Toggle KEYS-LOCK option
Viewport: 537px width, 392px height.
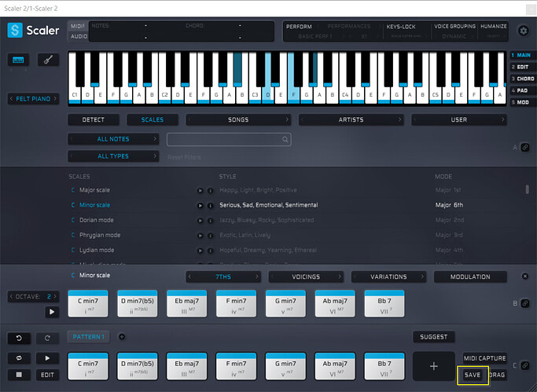[x=401, y=27]
